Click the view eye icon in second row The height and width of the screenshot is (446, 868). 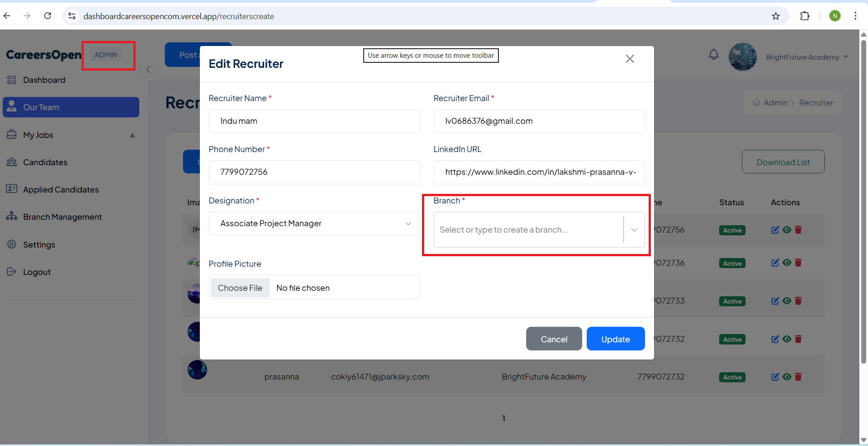(x=787, y=263)
